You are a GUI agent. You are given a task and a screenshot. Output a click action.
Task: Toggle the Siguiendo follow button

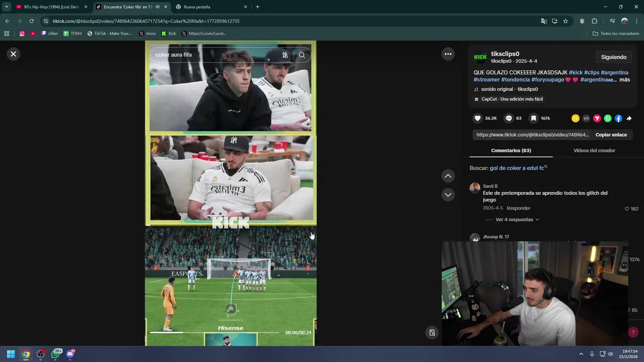pos(613,57)
